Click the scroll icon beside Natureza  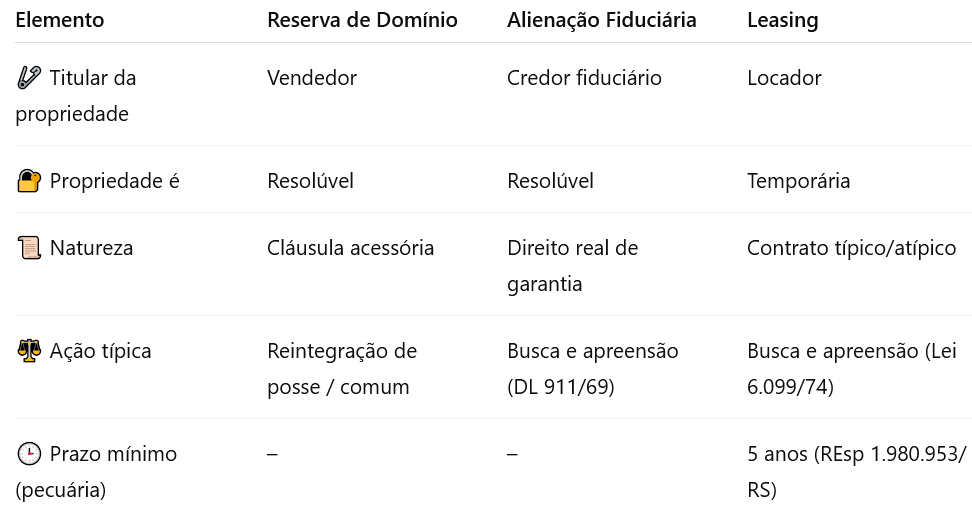[x=29, y=247]
